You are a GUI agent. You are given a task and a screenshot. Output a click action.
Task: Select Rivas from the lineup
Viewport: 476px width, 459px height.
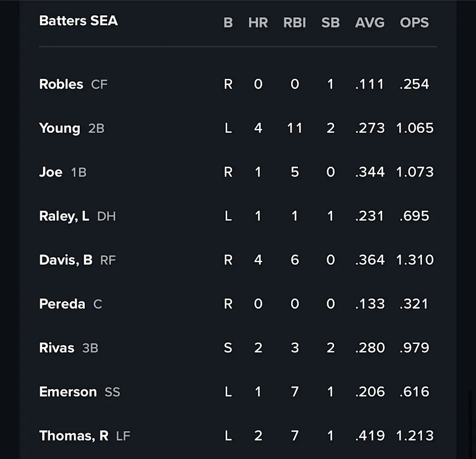pyautogui.click(x=57, y=347)
